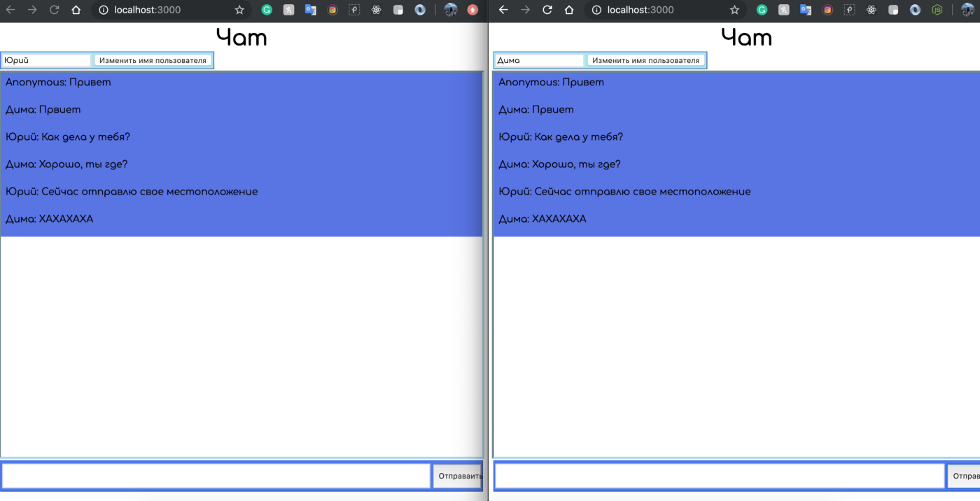Click Google Translate extension in right window
The height and width of the screenshot is (501, 980).
tap(806, 10)
